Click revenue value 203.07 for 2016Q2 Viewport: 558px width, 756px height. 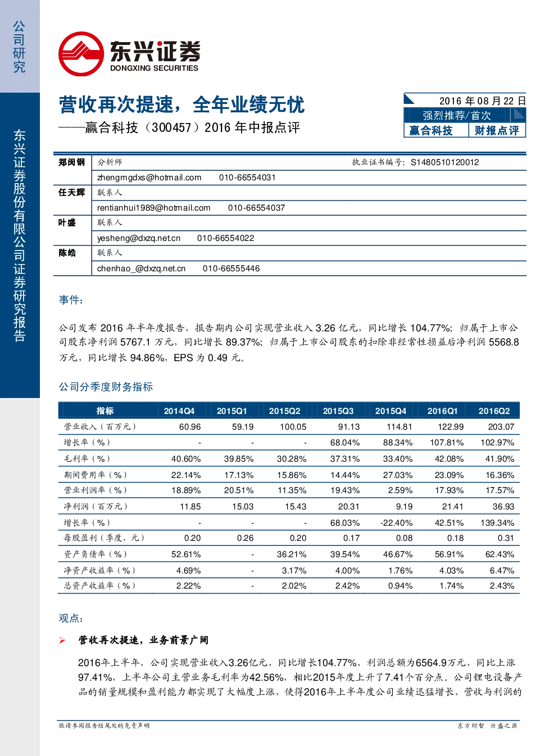501,427
